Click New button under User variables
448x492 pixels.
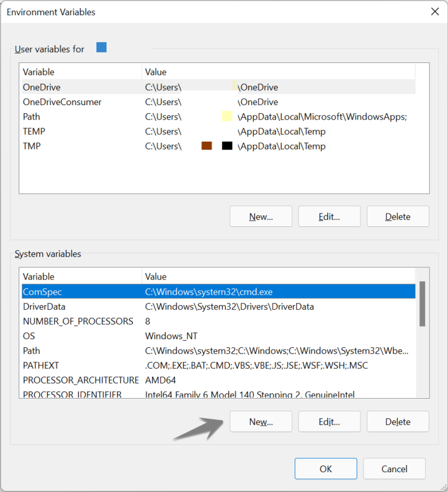[x=261, y=217]
